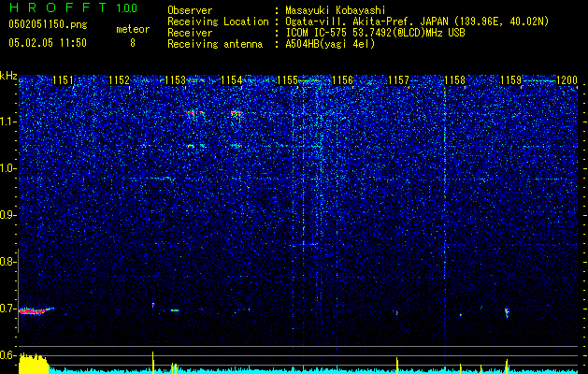Click the HROFFT program title
Viewport: 588px width, 374px height.
point(58,7)
